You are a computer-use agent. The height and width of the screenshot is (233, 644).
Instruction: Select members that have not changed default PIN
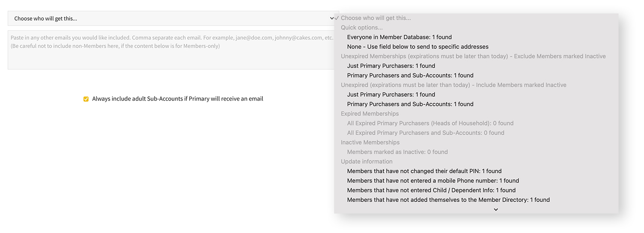(424, 171)
